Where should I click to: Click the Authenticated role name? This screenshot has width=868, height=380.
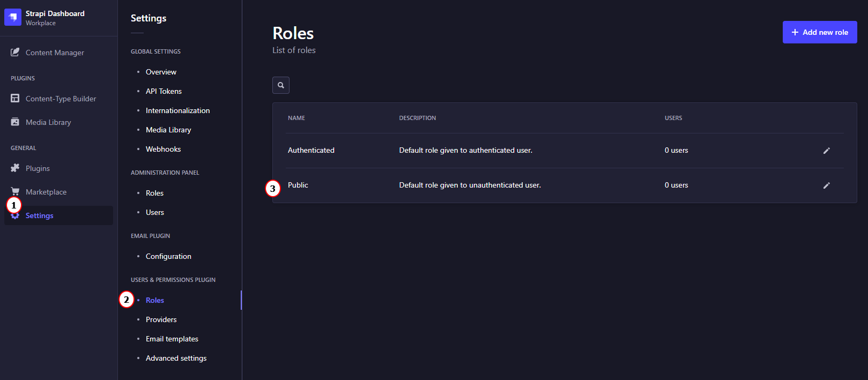[x=311, y=150]
